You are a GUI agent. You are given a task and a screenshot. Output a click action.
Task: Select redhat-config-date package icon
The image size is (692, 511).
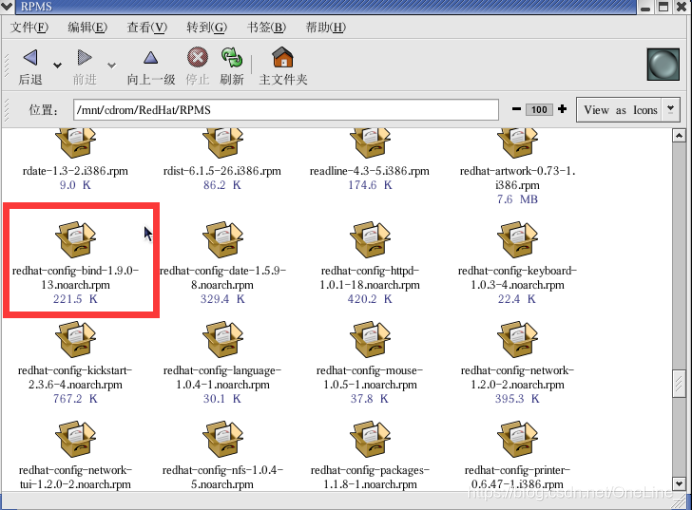click(222, 239)
